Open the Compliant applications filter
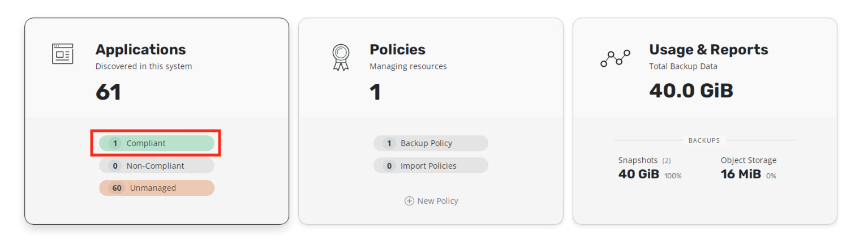 [x=157, y=143]
